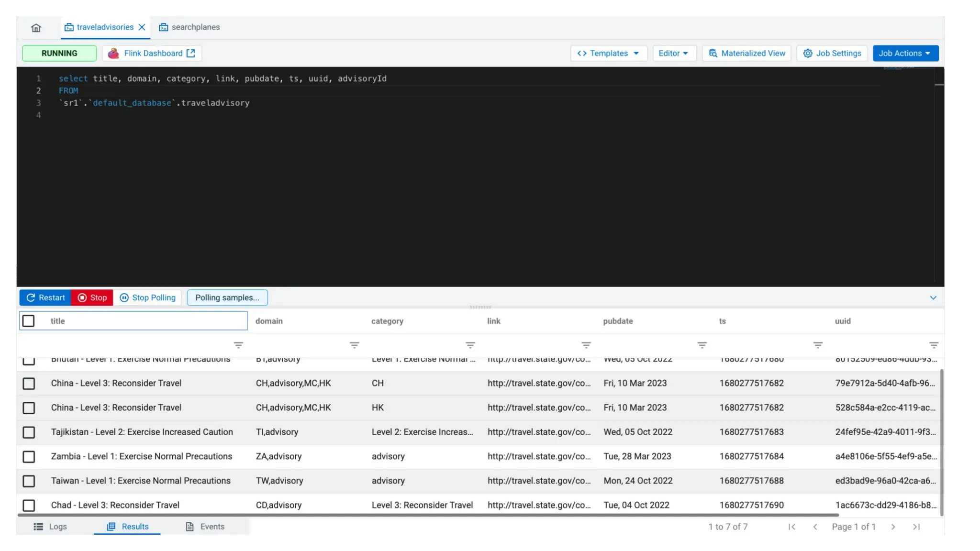
Task: Open the domain column filter icon
Action: point(354,345)
